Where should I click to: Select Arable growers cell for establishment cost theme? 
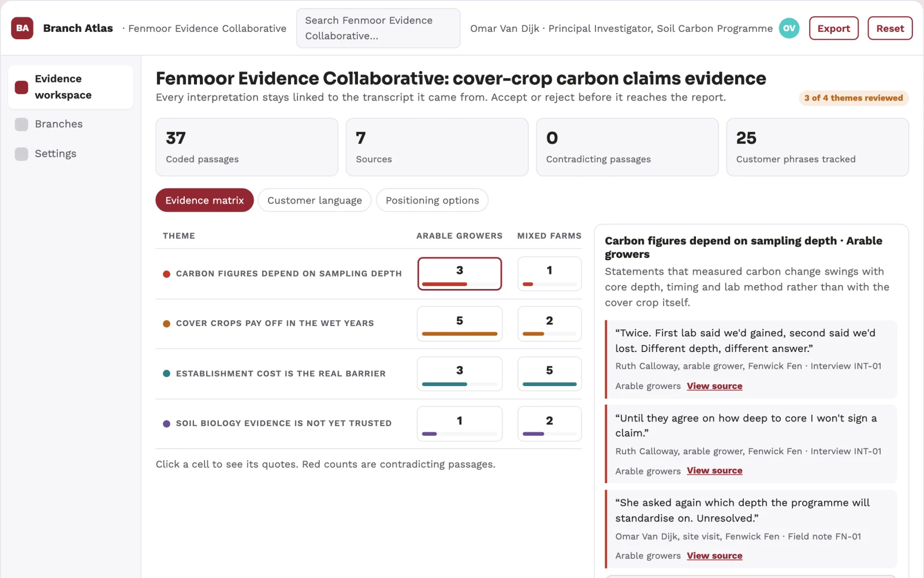460,374
